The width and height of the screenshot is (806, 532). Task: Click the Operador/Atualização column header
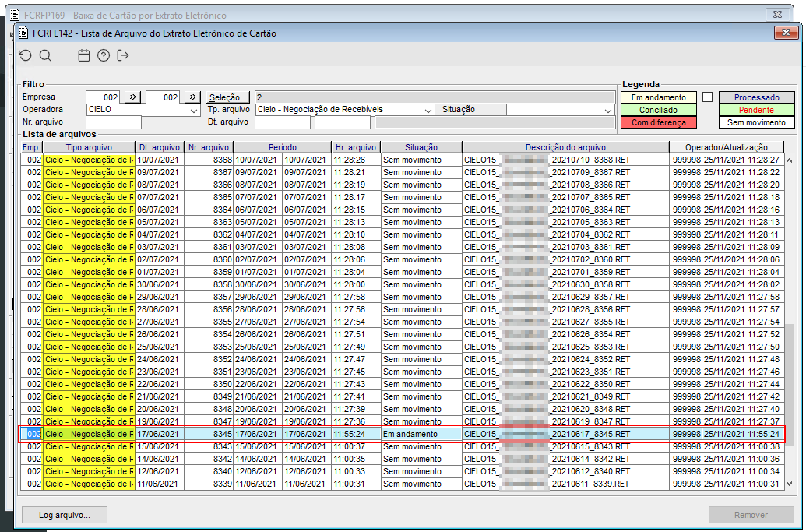[727, 147]
